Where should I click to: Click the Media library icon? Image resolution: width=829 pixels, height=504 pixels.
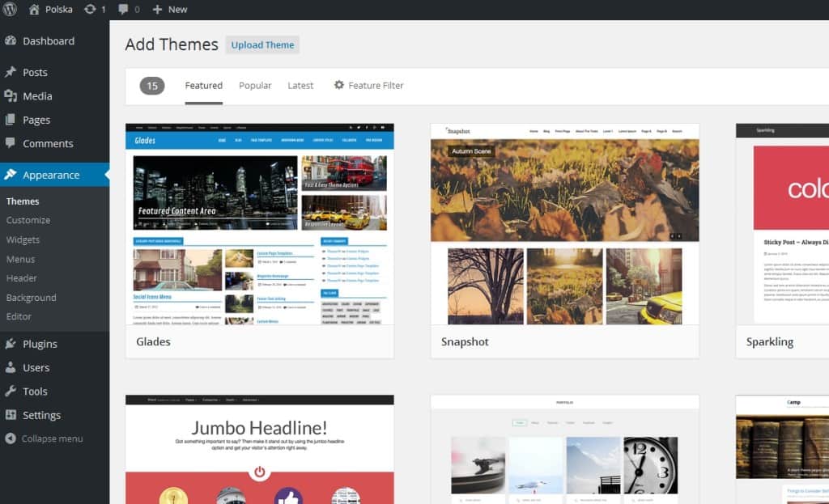click(11, 95)
